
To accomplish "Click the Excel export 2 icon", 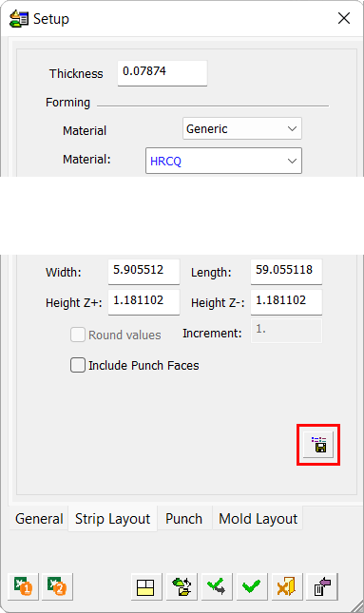I will 57,586.
